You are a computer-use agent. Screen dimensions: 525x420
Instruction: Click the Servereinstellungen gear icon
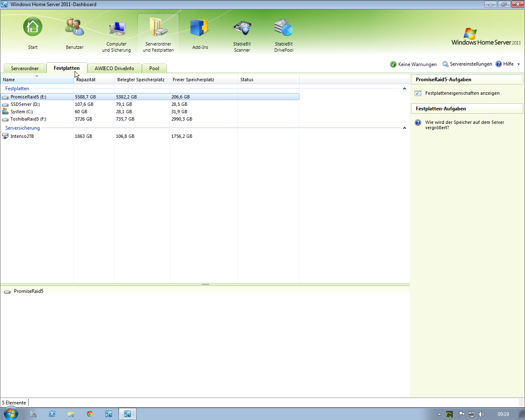[445, 64]
